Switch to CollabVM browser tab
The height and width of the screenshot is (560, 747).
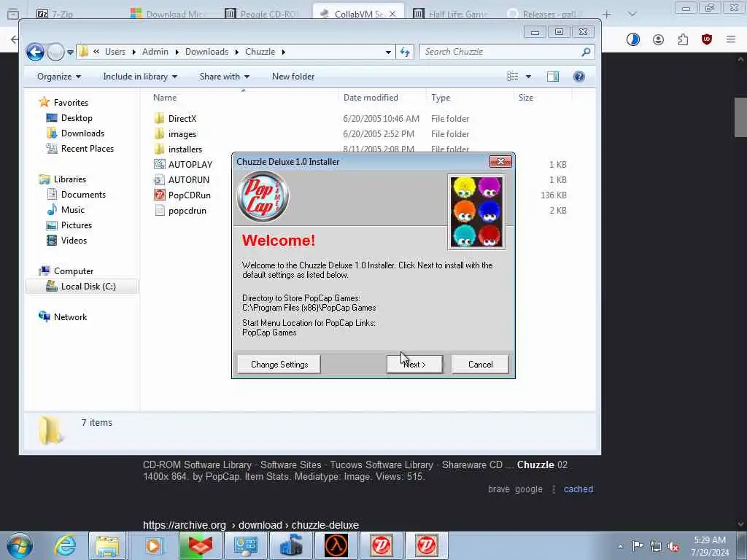point(360,14)
